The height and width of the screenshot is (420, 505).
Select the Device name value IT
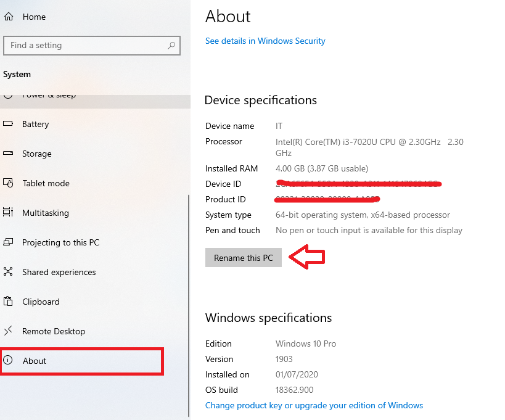point(279,126)
